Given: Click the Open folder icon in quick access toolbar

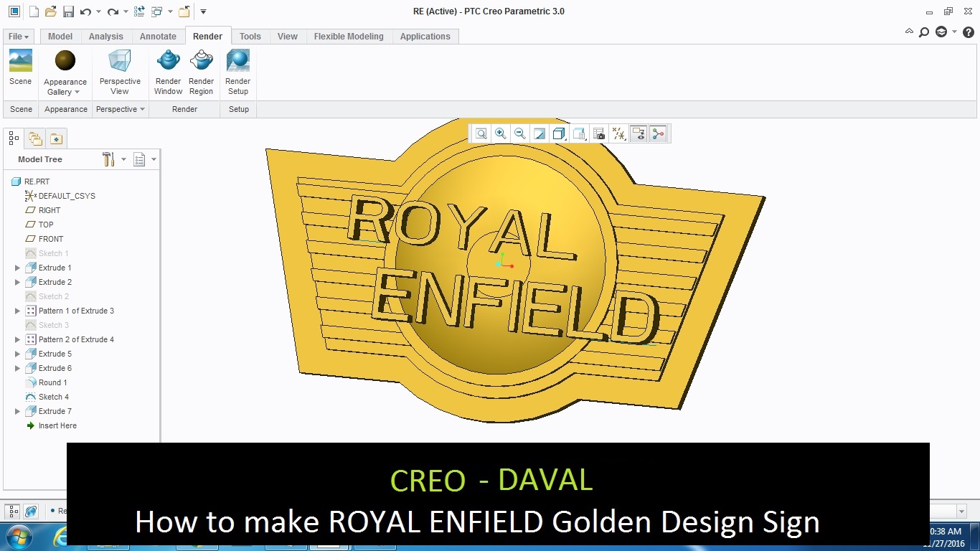Looking at the screenshot, I should point(50,11).
